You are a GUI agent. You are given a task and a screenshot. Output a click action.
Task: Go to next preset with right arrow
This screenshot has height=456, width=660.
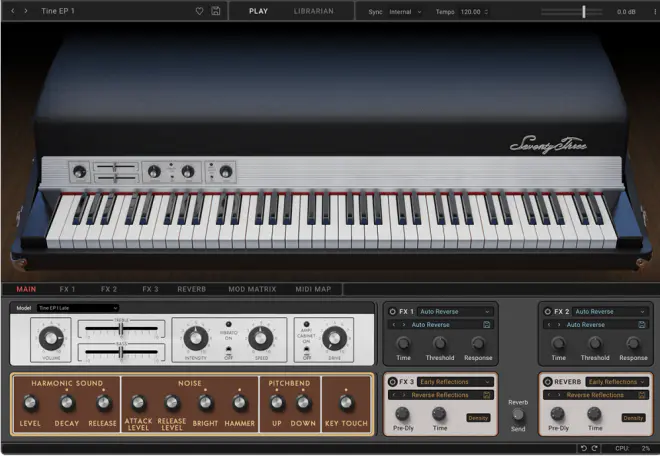[26, 11]
